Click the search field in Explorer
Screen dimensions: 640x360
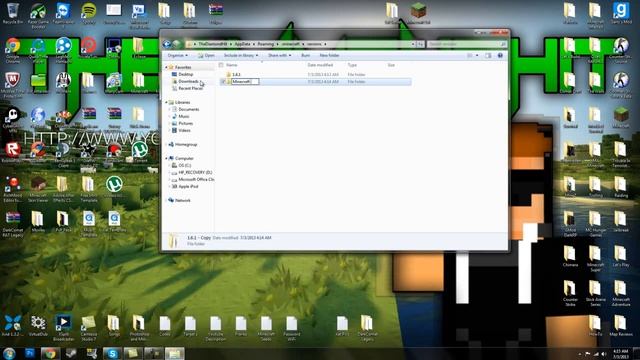coord(467,44)
